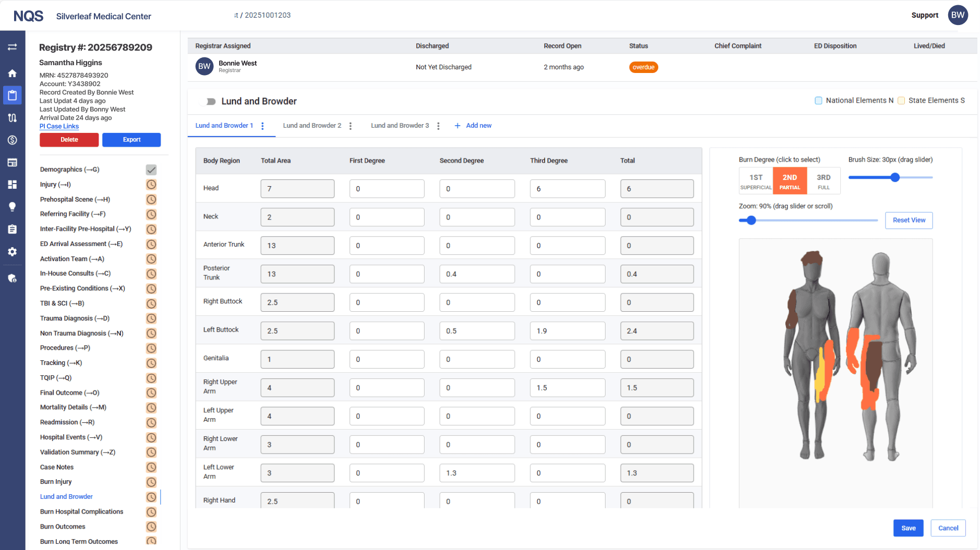Click the PI Case Links link

(59, 126)
